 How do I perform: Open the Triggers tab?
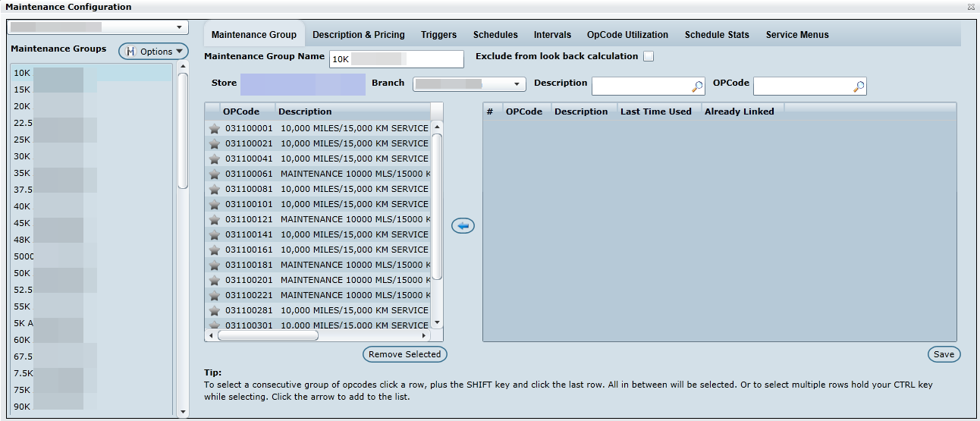(438, 35)
